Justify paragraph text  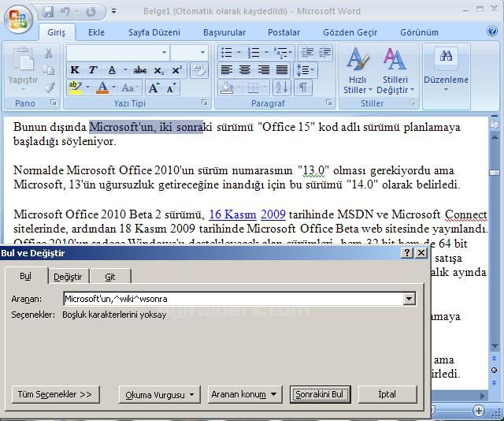click(x=282, y=70)
